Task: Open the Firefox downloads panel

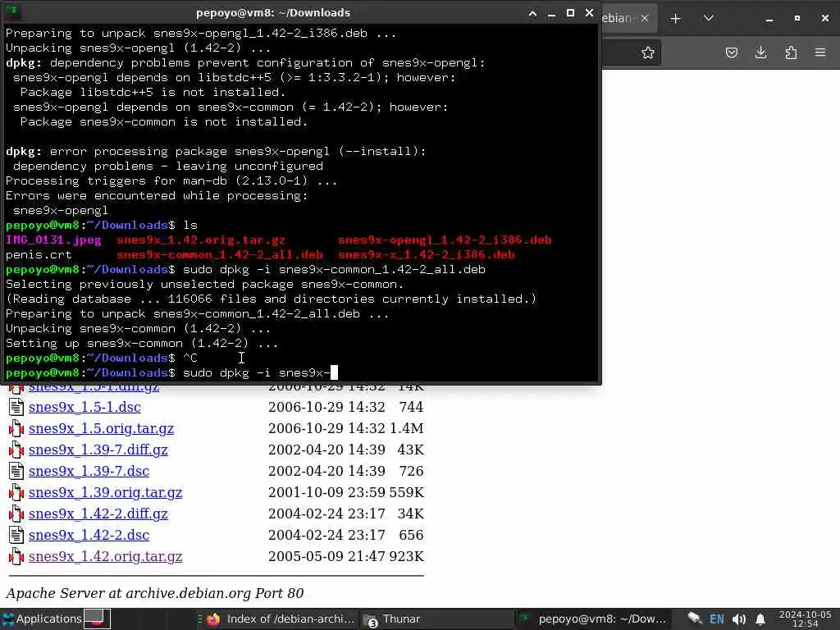Action: click(x=760, y=52)
